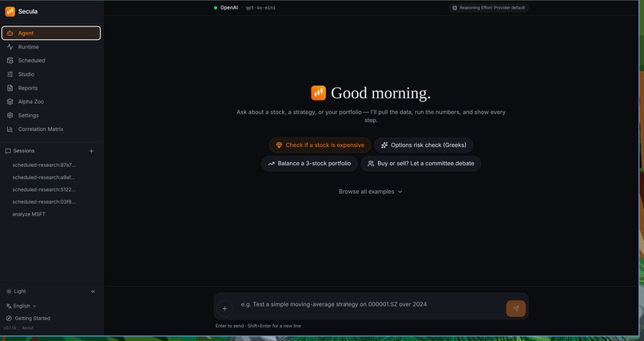Open the Getting Started guide
The width and height of the screenshot is (644, 341).
tap(28, 318)
